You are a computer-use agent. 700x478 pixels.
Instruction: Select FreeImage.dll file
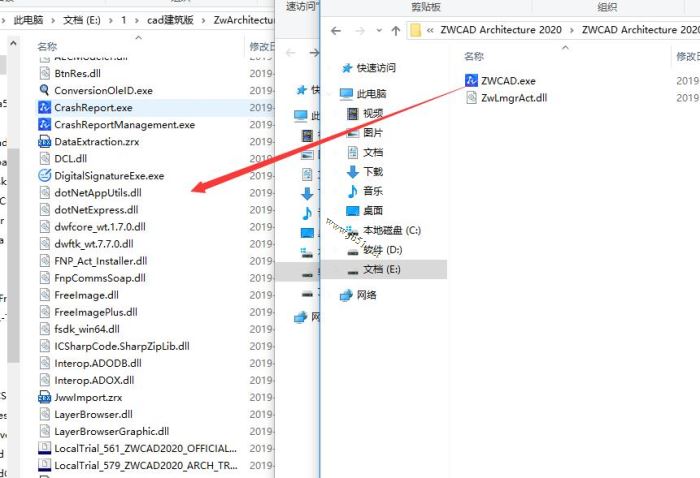tap(87, 295)
